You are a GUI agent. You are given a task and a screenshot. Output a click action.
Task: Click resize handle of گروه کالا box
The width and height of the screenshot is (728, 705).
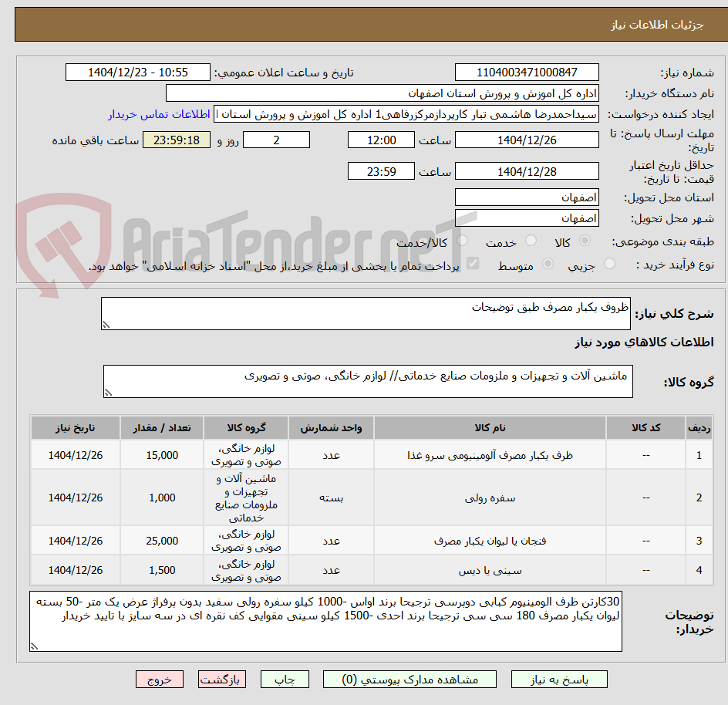click(x=108, y=393)
